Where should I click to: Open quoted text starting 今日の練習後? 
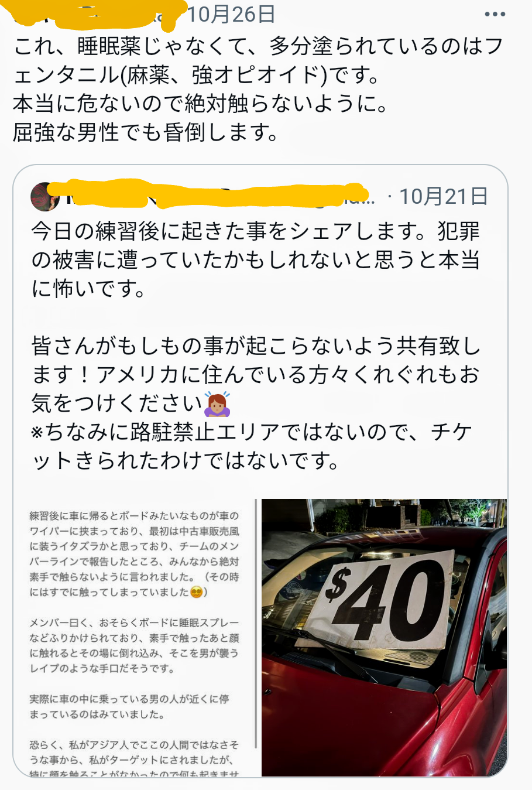256,259
